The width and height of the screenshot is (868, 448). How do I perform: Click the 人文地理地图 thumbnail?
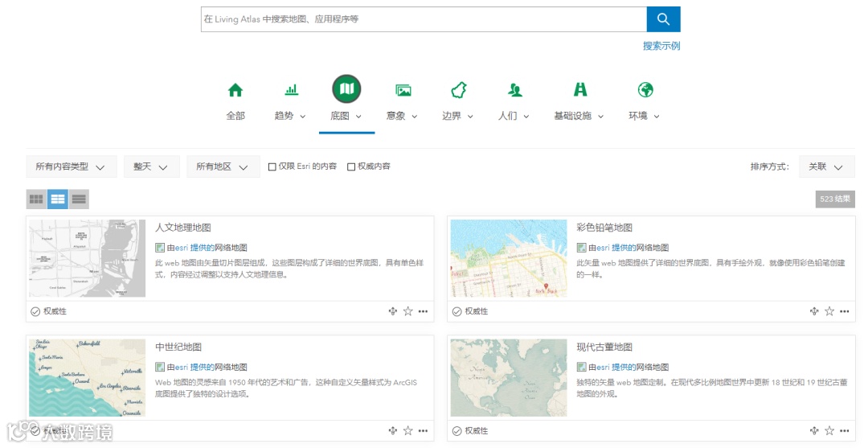[x=87, y=258]
